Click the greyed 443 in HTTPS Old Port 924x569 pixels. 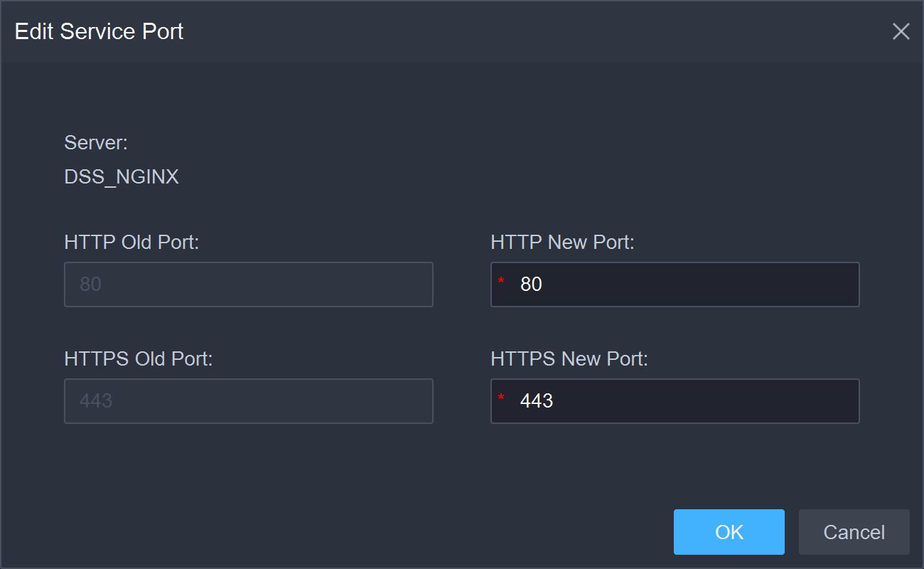(96, 401)
